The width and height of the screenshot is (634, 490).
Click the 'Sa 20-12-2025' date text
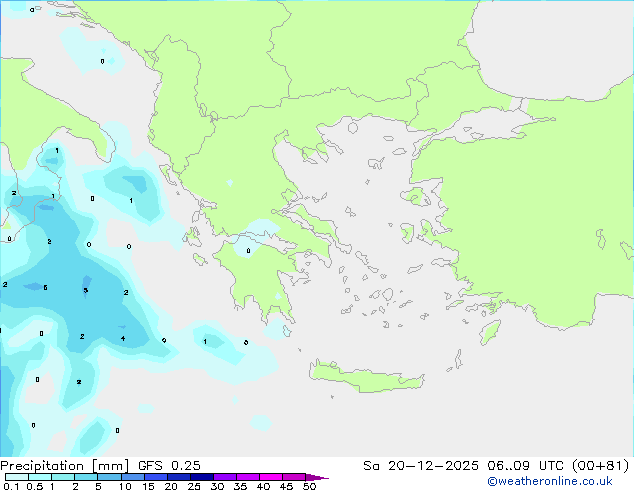pyautogui.click(x=421, y=466)
